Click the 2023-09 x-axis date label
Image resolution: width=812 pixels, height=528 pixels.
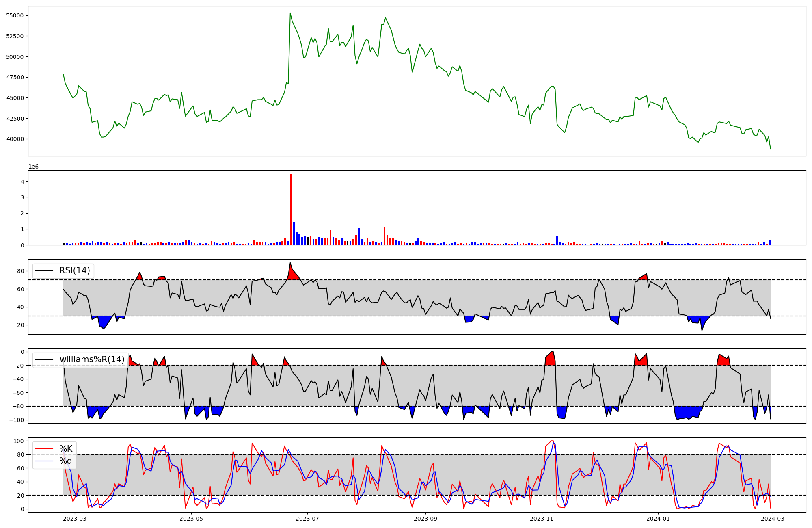pyautogui.click(x=425, y=518)
